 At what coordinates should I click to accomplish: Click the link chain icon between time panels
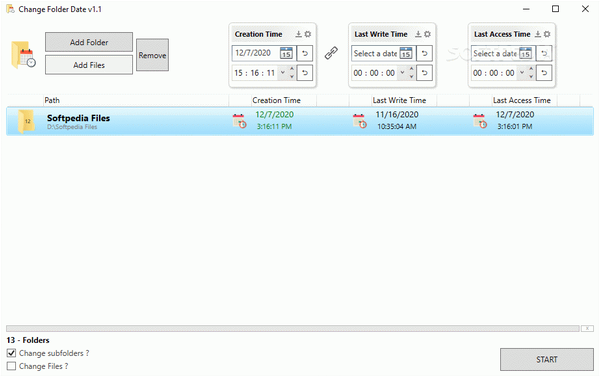[331, 53]
